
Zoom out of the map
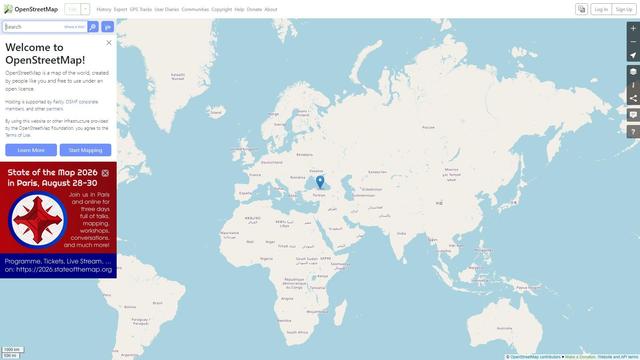pos(633,42)
